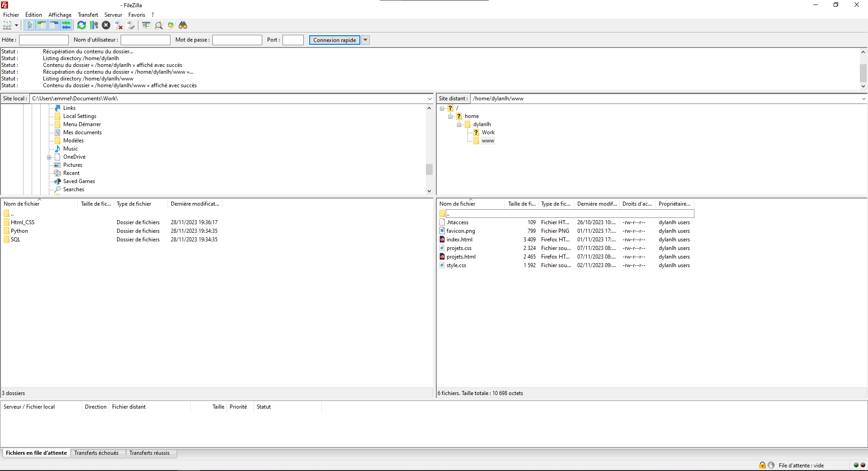Open the Favoris menu
The width and height of the screenshot is (868, 471).
(x=137, y=15)
